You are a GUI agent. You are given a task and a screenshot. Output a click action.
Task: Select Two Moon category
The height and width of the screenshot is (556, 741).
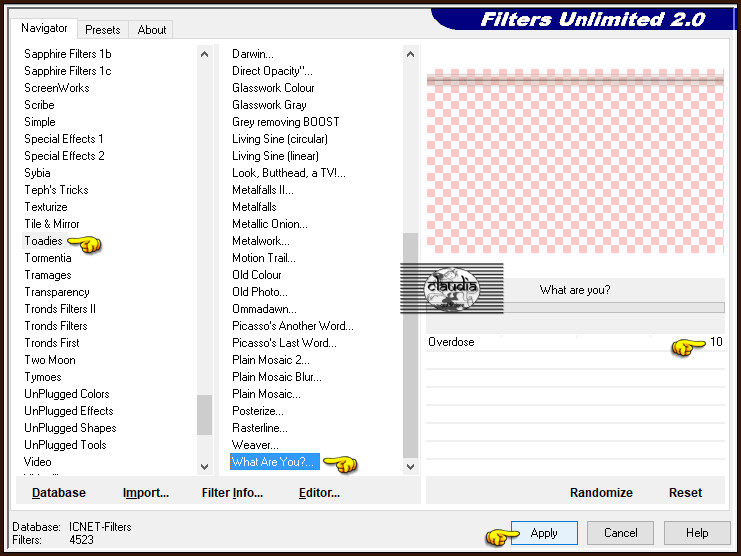(x=50, y=360)
